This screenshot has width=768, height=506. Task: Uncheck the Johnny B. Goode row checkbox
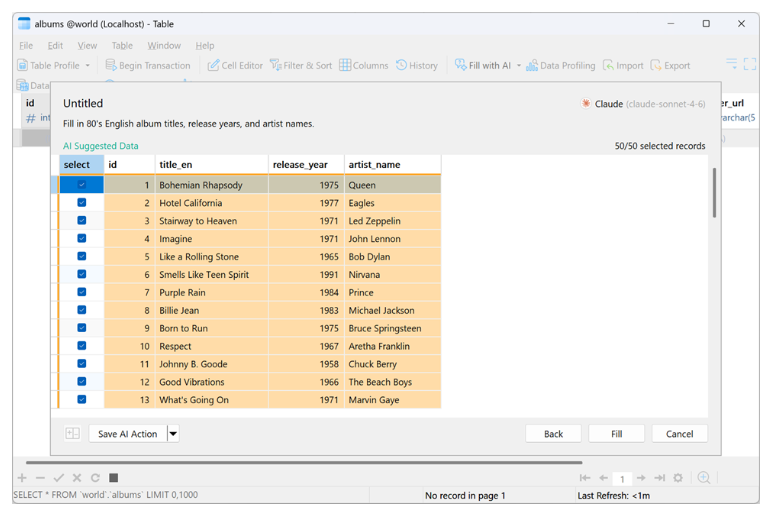coord(82,363)
